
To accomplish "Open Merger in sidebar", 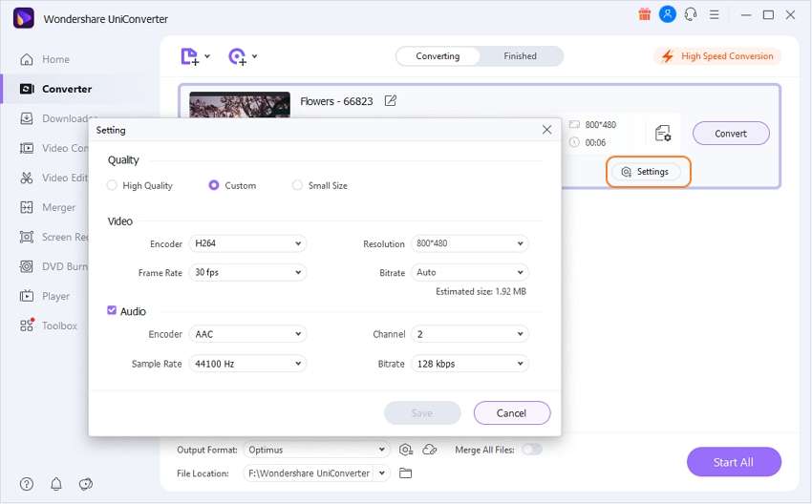I will click(x=48, y=207).
